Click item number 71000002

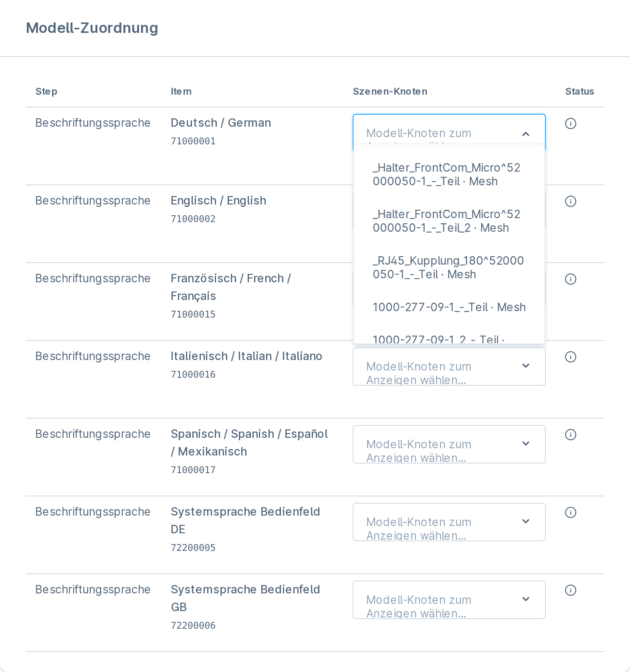click(193, 219)
